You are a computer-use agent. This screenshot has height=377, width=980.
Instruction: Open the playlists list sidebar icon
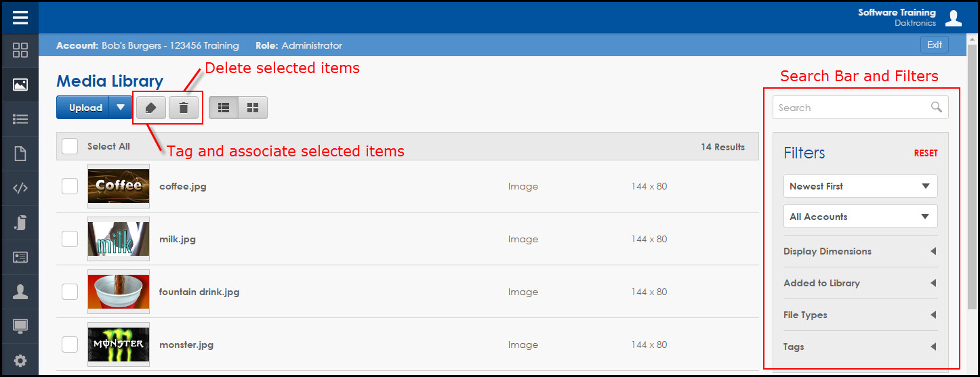(20, 119)
